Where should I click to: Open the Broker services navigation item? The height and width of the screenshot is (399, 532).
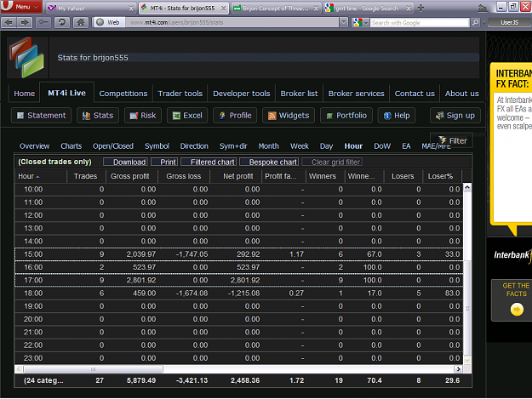coord(356,94)
